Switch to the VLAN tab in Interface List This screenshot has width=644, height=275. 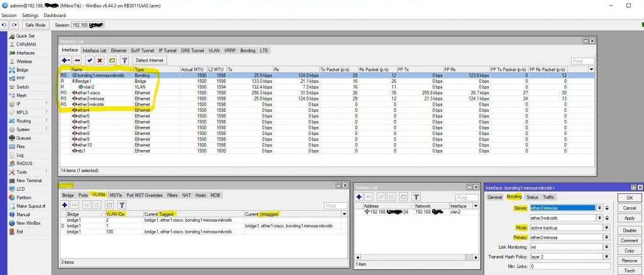[214, 50]
